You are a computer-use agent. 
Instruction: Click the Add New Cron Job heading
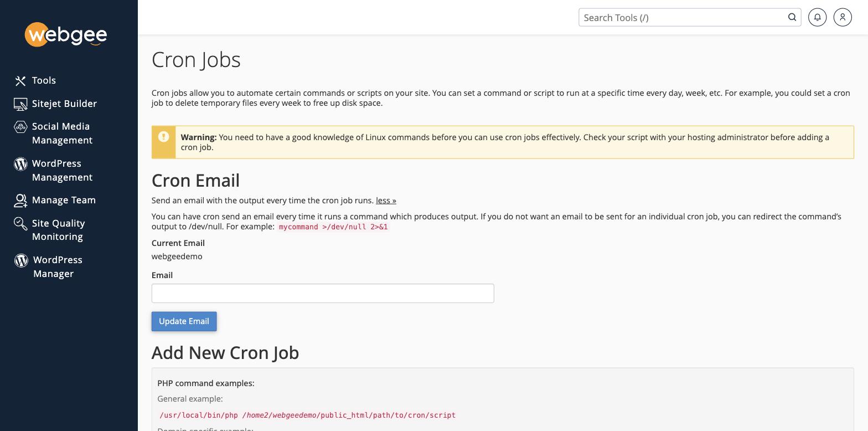225,353
